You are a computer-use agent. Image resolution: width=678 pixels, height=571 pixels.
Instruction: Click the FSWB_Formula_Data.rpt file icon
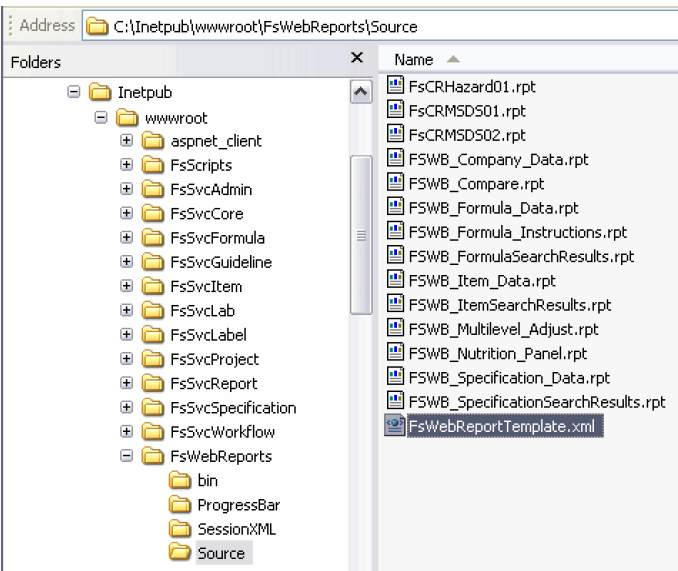click(395, 206)
